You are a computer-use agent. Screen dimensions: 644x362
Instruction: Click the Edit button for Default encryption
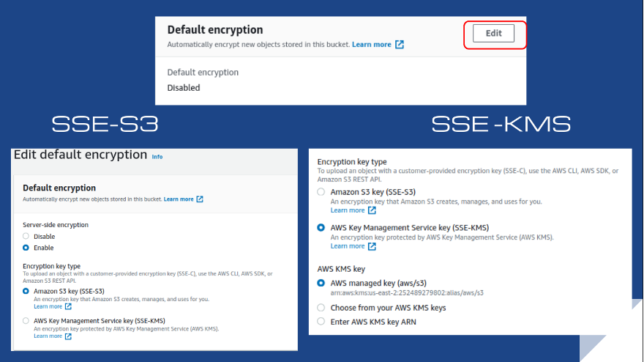tap(493, 34)
